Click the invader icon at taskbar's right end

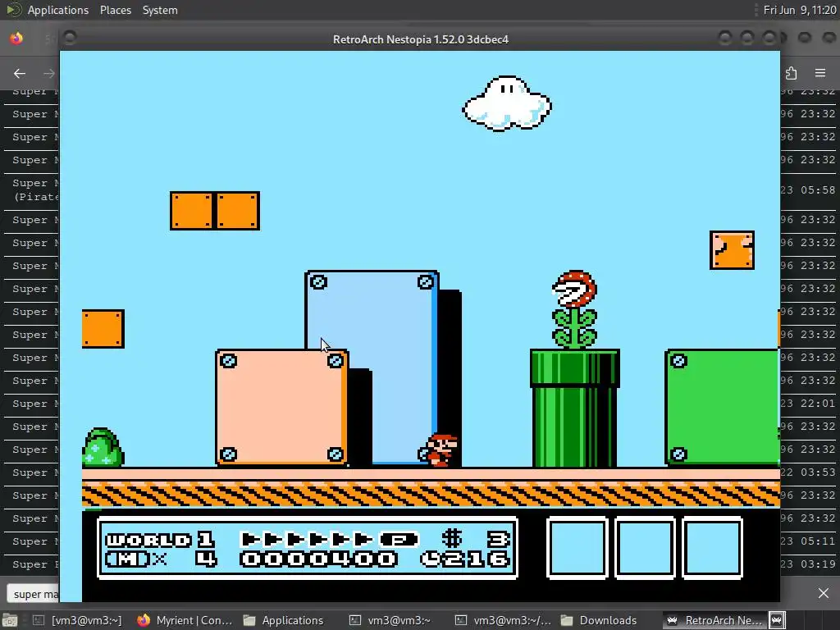[x=778, y=620]
